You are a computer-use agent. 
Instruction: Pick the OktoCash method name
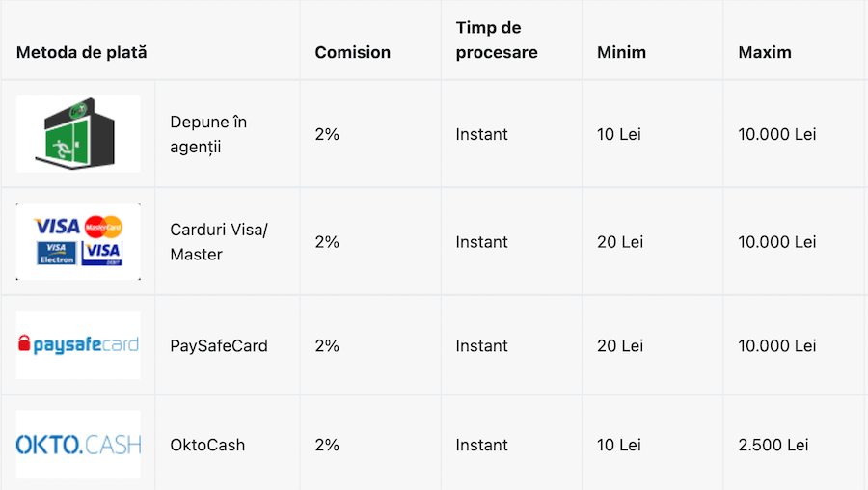[207, 445]
